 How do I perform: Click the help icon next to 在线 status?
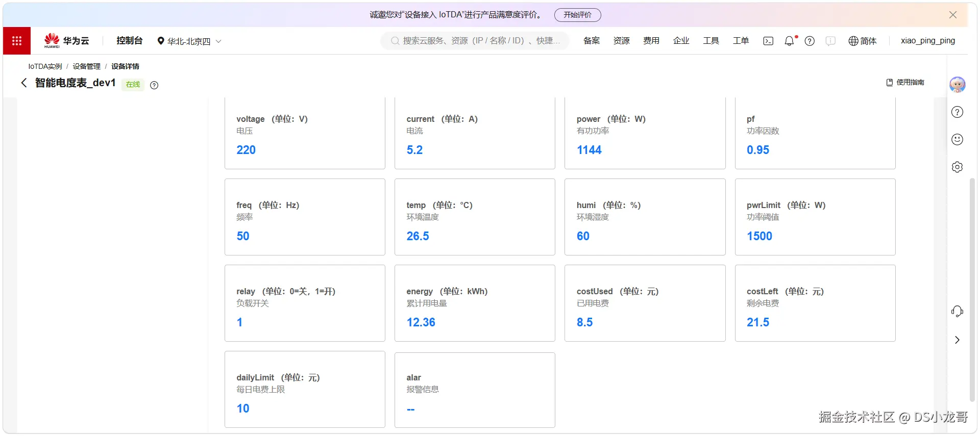(x=154, y=85)
